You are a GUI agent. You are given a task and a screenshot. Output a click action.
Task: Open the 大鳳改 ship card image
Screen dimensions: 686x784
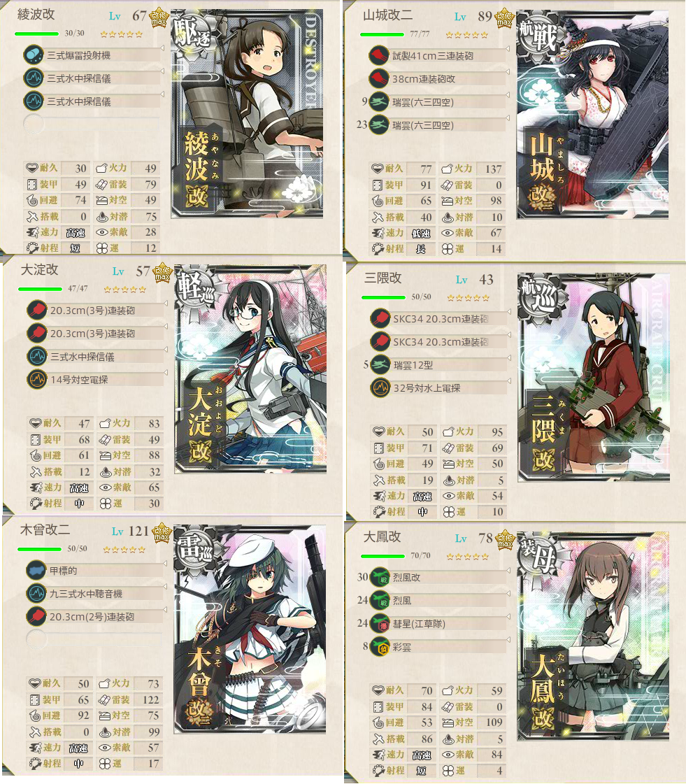click(x=593, y=636)
